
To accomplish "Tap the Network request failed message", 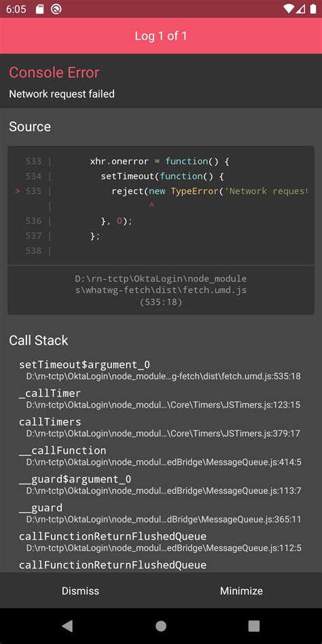I will (62, 94).
